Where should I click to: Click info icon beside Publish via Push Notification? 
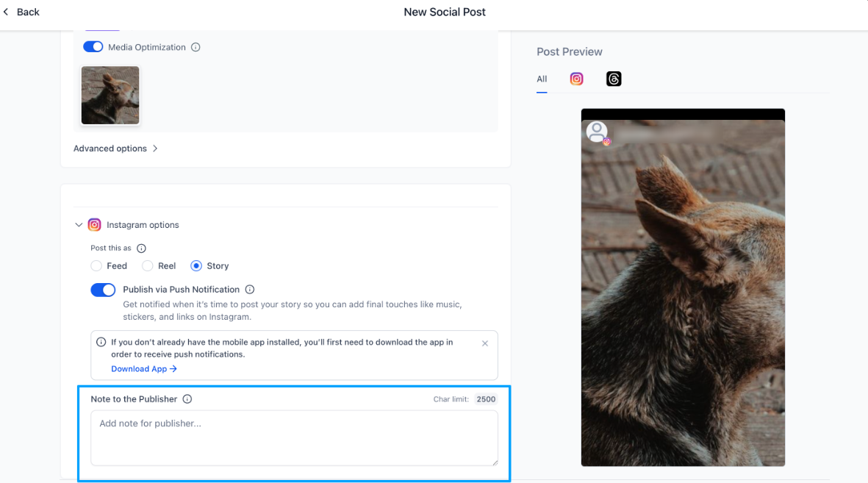[250, 290]
